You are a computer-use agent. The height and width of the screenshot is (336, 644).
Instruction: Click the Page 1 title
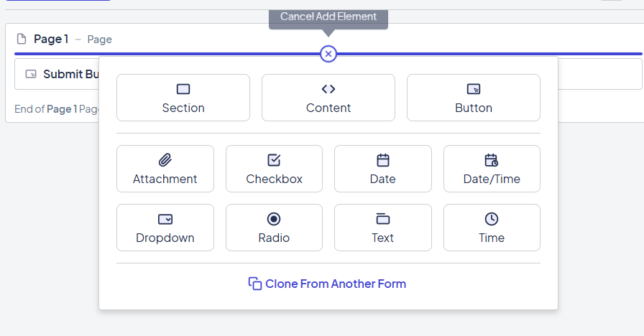51,39
